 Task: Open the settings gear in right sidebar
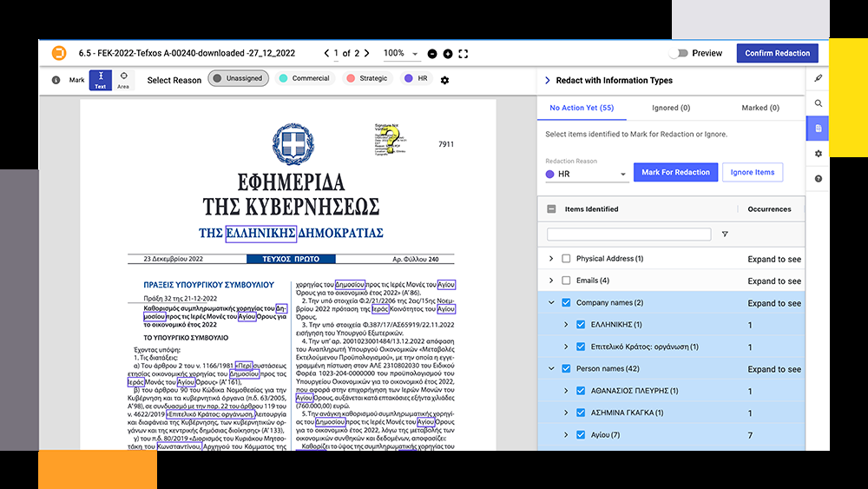point(819,154)
